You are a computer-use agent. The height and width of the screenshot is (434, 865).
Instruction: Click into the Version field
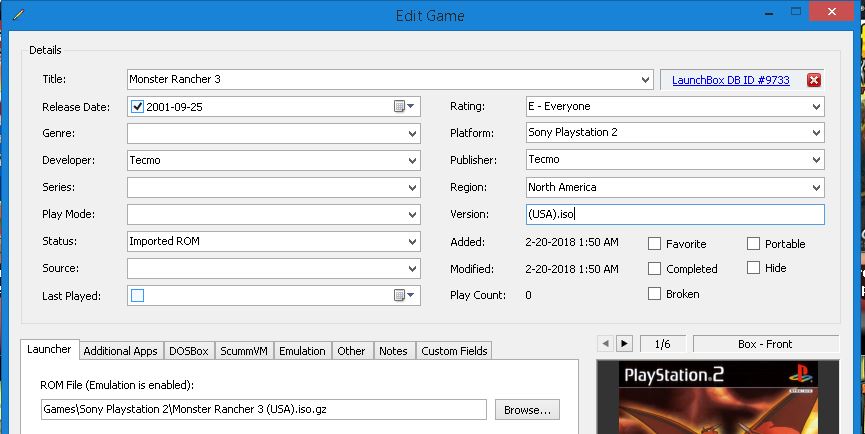click(675, 215)
